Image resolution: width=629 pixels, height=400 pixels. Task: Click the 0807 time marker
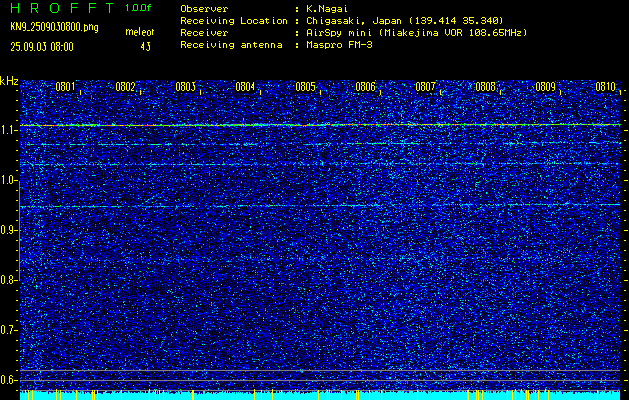tap(425, 87)
